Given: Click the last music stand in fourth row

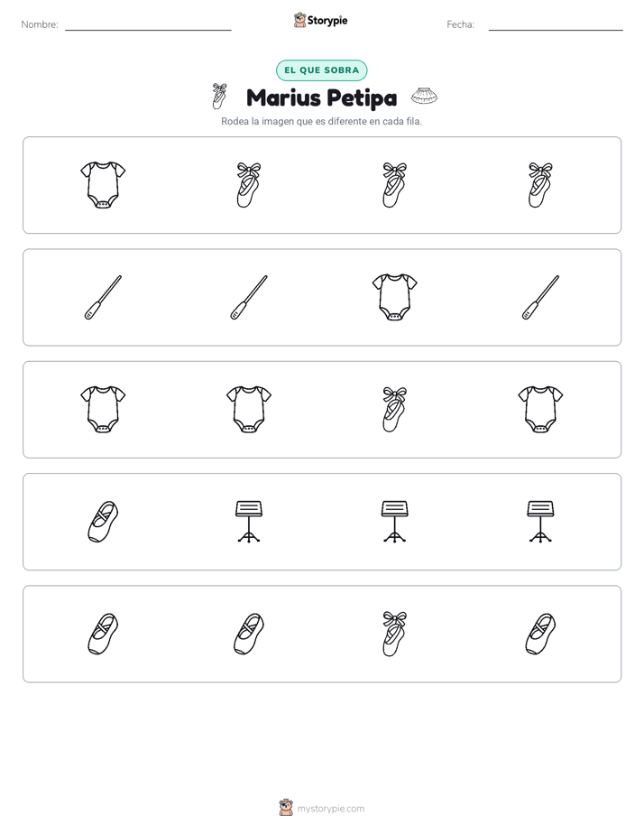Looking at the screenshot, I should [x=540, y=522].
